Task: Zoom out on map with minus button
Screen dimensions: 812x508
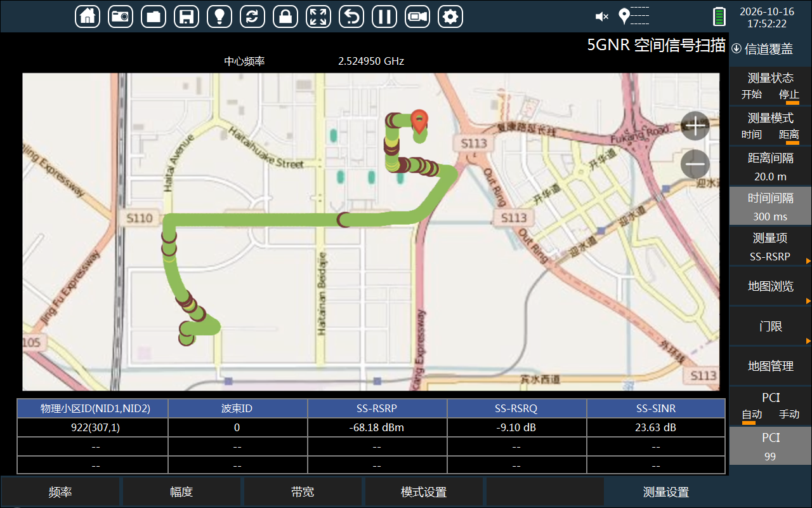Action: (x=695, y=164)
